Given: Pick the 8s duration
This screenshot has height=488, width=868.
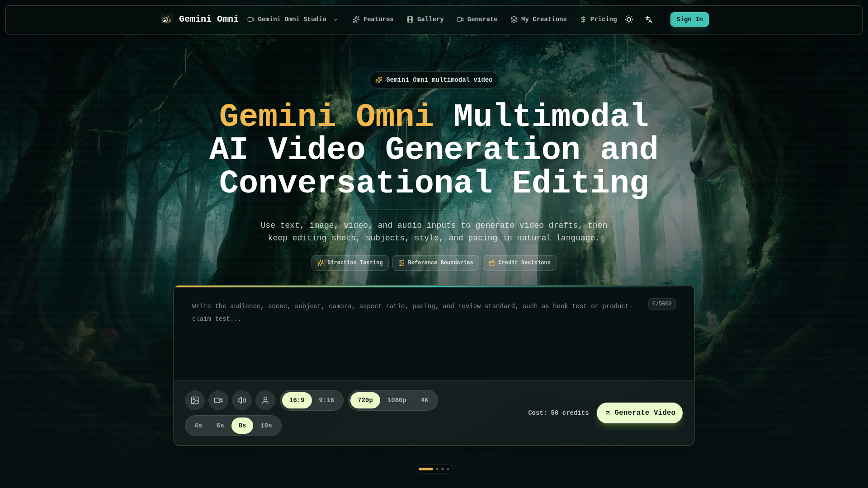Looking at the screenshot, I should click(x=242, y=426).
